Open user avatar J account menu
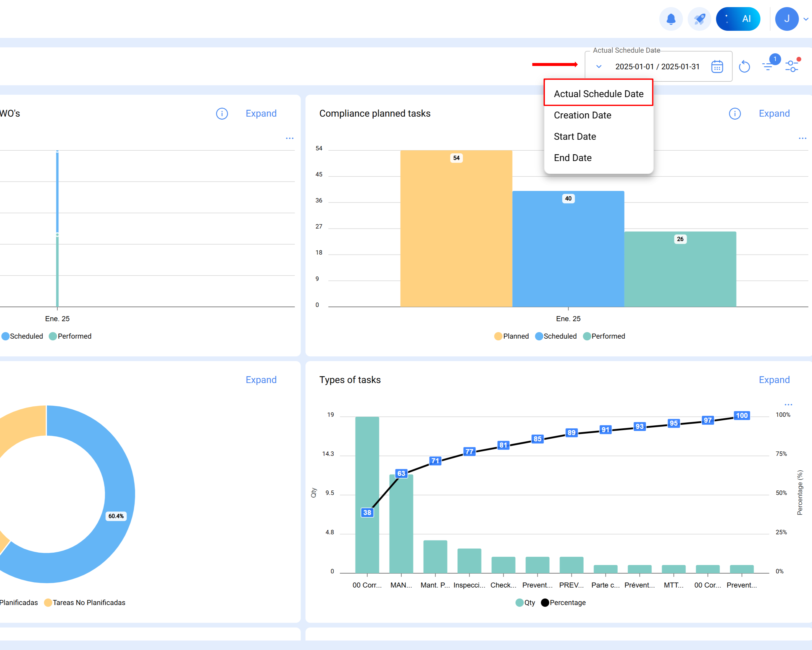812x650 pixels. (786, 19)
